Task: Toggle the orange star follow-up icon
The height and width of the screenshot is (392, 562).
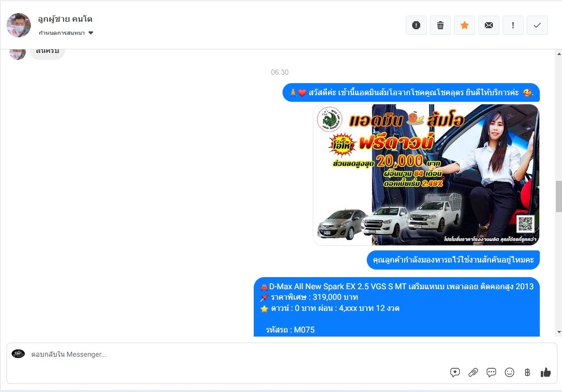Action: pos(465,25)
